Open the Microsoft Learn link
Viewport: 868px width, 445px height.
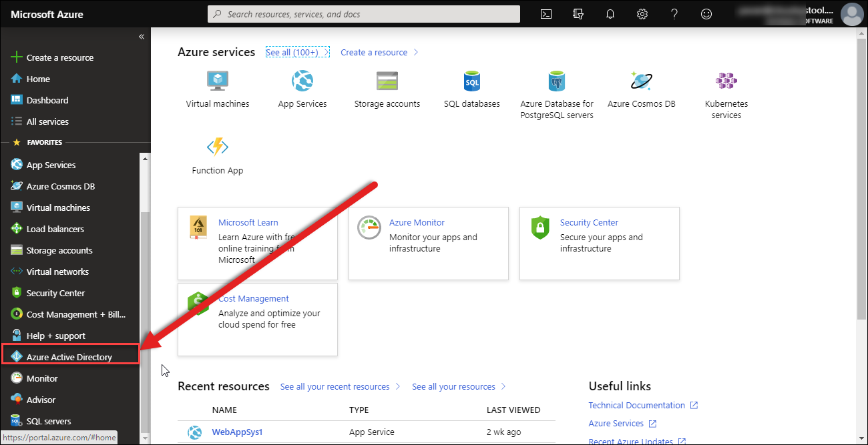248,223
